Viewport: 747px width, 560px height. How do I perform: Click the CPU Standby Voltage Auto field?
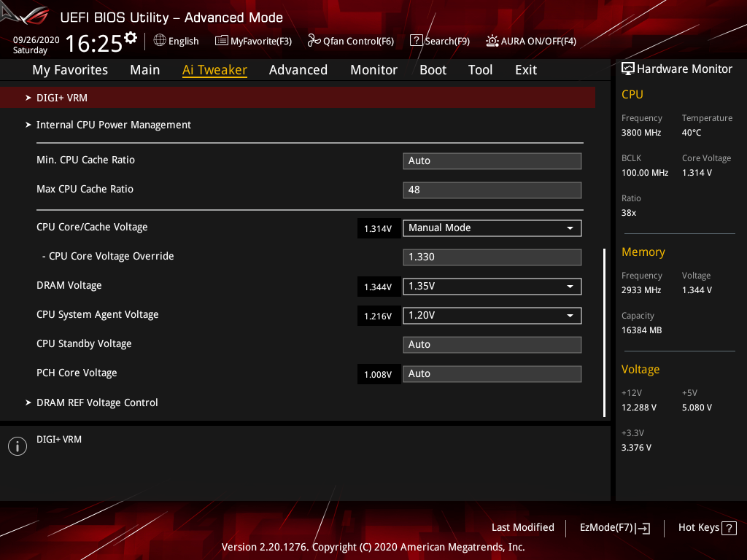point(492,345)
